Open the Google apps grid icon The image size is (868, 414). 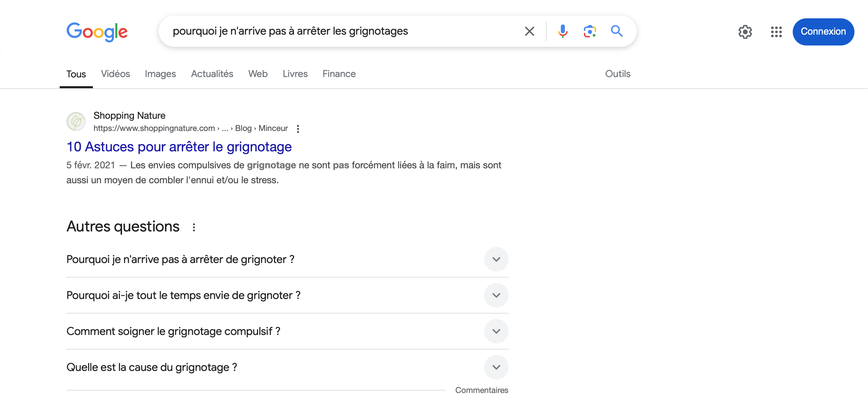(x=776, y=32)
